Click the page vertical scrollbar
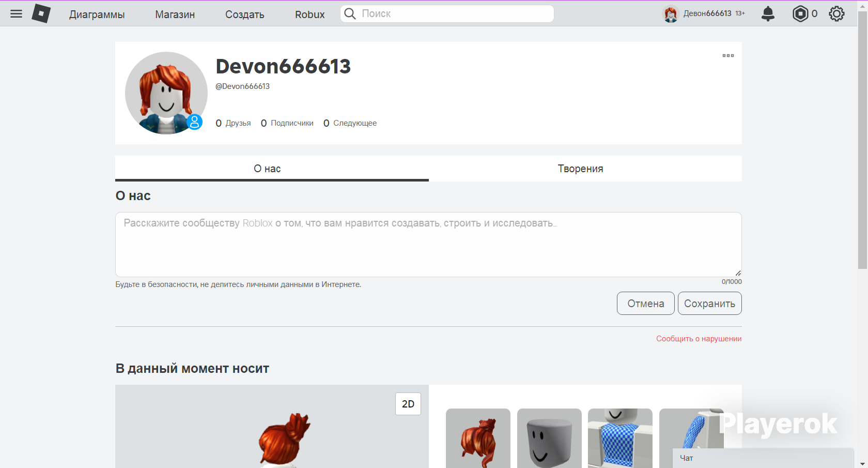The width and height of the screenshot is (868, 468). 862,140
